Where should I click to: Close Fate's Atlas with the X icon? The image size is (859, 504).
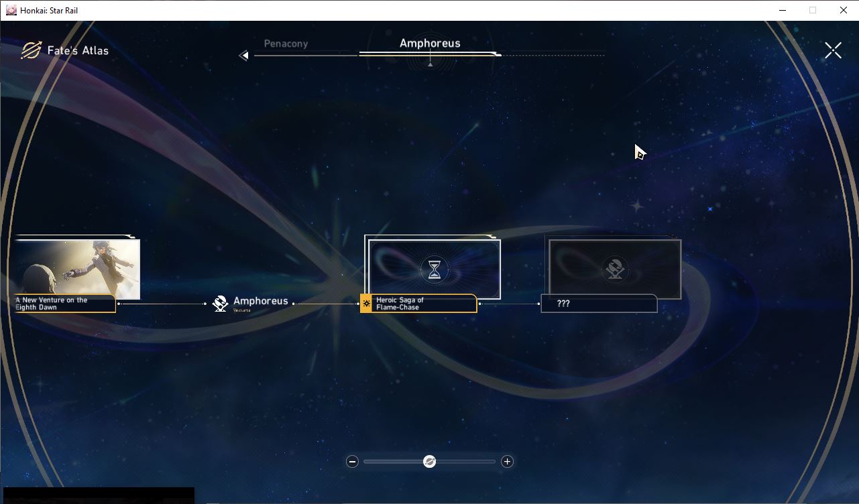[x=833, y=50]
